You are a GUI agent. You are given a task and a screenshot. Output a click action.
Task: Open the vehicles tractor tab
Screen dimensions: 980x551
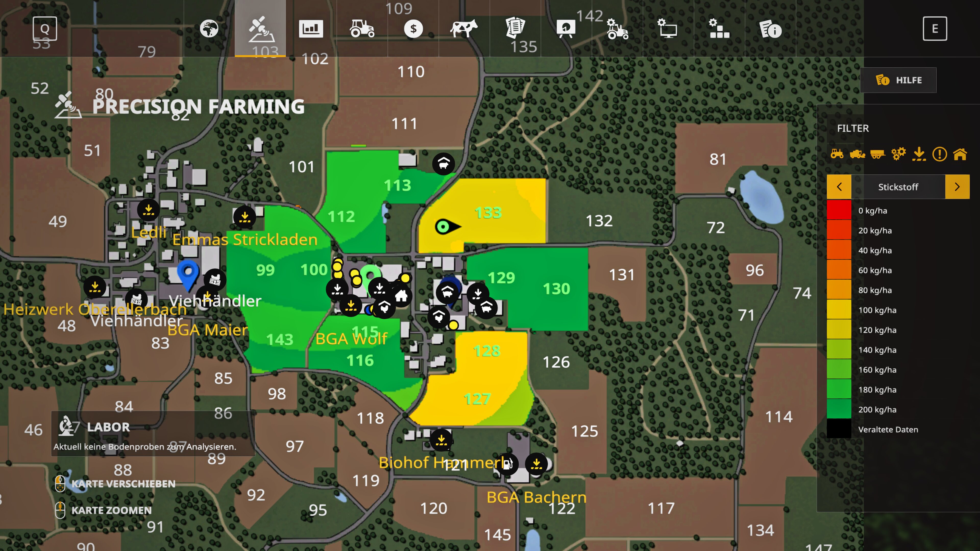click(x=362, y=29)
